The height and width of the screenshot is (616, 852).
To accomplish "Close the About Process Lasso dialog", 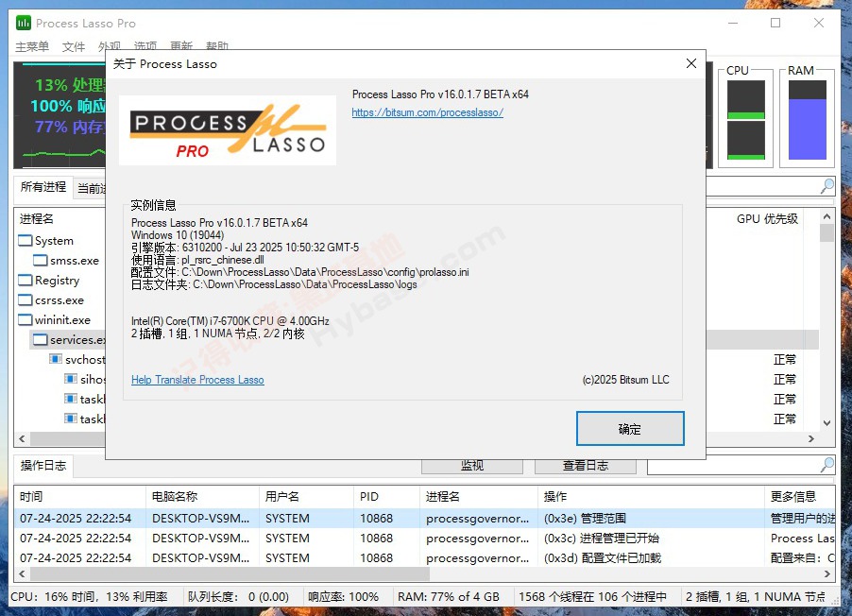I will point(691,63).
